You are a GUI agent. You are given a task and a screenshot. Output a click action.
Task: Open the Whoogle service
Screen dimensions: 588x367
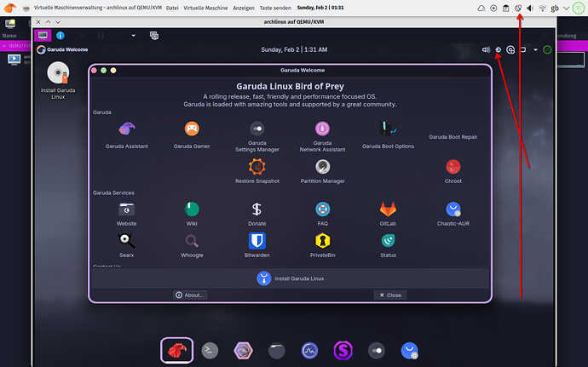[192, 245]
